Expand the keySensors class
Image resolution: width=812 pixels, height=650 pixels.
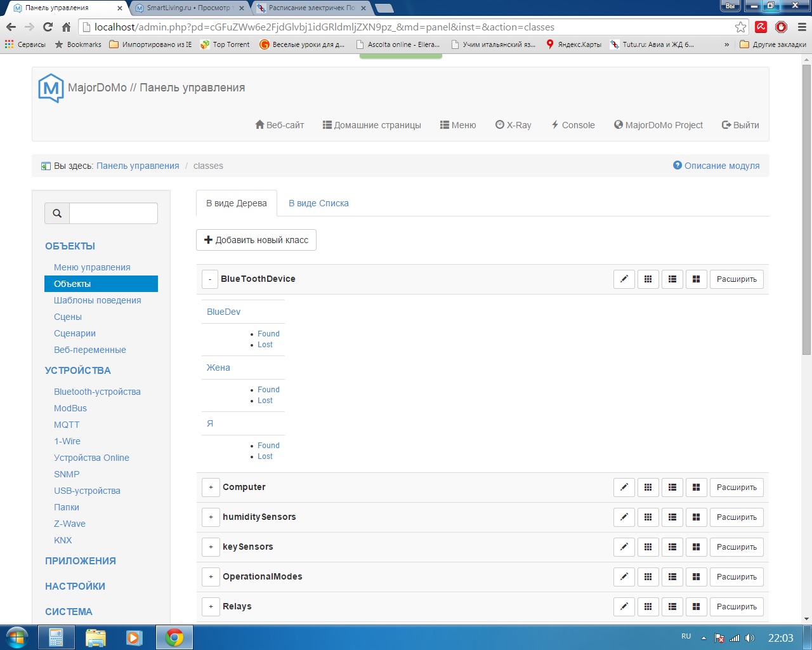211,547
